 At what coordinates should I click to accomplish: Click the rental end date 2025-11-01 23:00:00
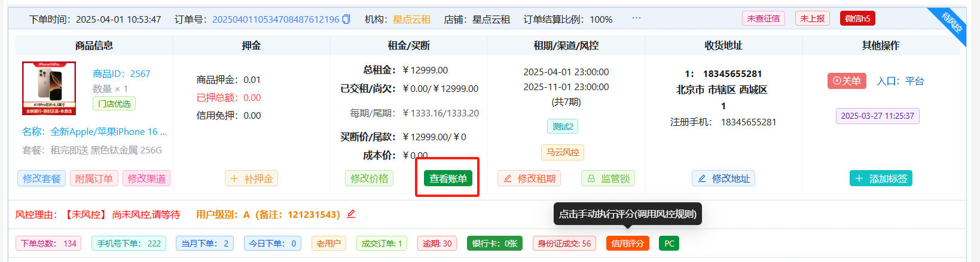(x=566, y=87)
